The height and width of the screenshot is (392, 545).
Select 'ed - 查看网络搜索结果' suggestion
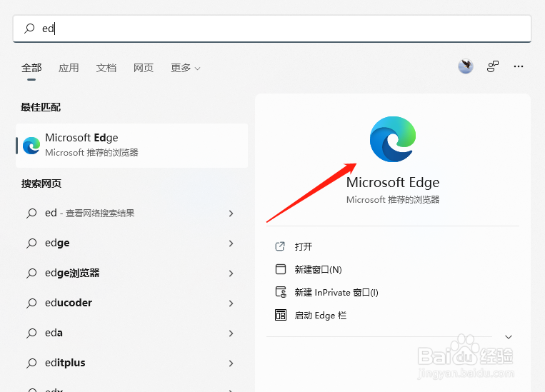tap(131, 213)
